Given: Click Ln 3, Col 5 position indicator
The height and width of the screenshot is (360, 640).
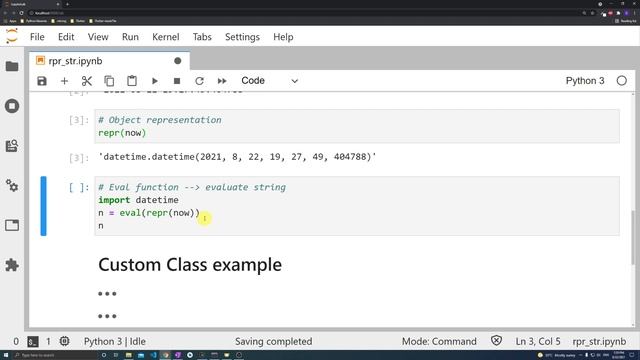Looking at the screenshot, I should (x=538, y=341).
